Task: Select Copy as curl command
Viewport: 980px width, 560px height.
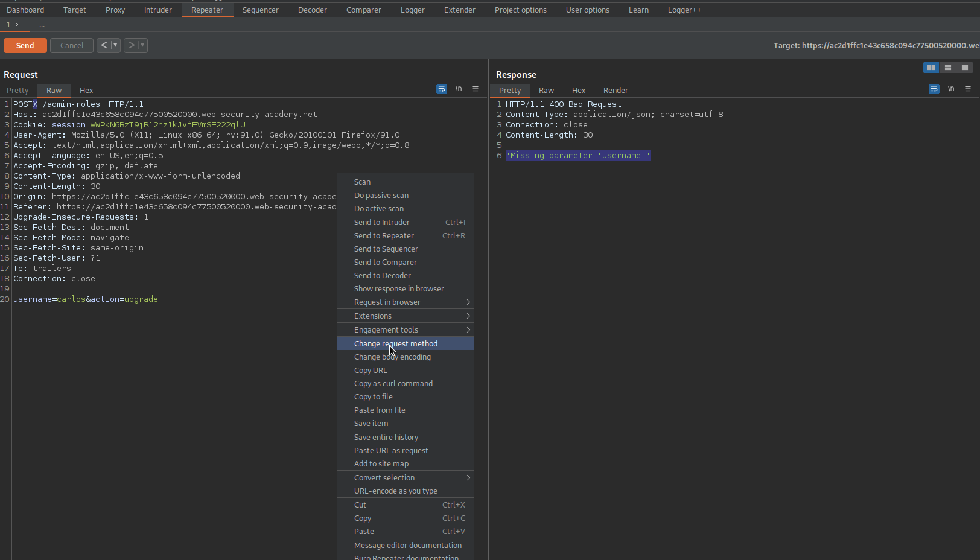Action: [x=406, y=383]
